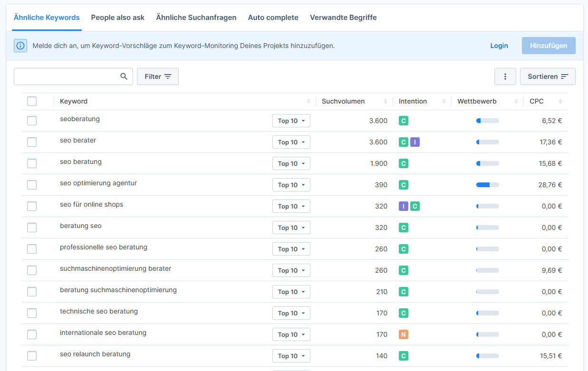Click the search volume value 1.900
The height and width of the screenshot is (371, 588).
pos(379,163)
